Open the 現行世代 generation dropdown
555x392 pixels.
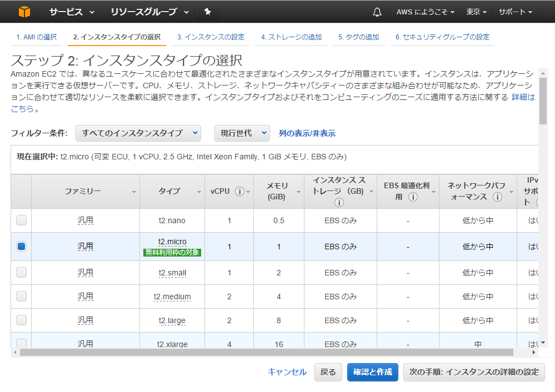pos(242,133)
